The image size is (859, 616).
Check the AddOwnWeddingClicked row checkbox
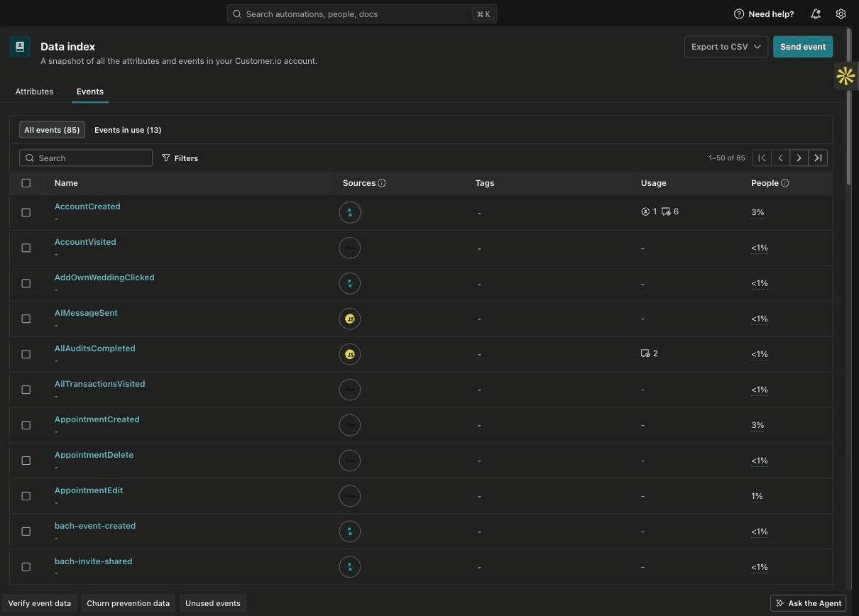point(26,283)
